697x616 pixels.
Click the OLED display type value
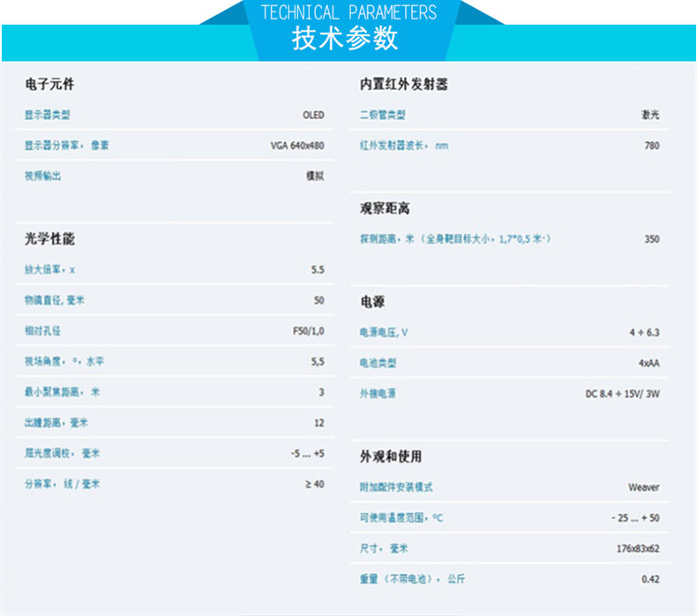pyautogui.click(x=313, y=115)
